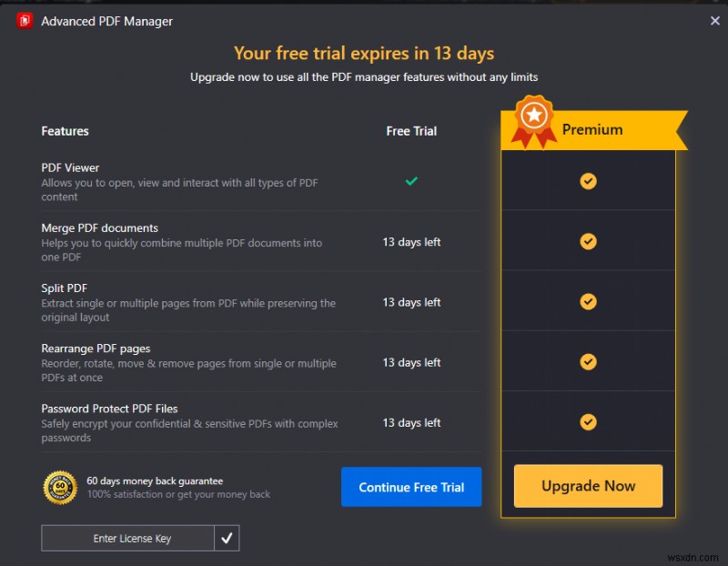Click the free trial expiry headline
The image size is (728, 566).
(x=365, y=54)
